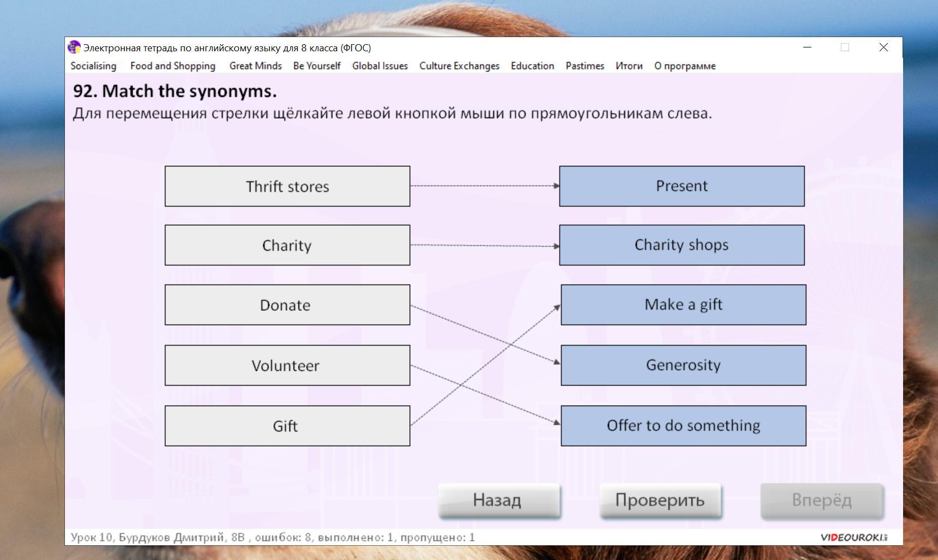This screenshot has width=938, height=560.
Task: Click the Russian instruction line about arrows
Action: (x=392, y=113)
